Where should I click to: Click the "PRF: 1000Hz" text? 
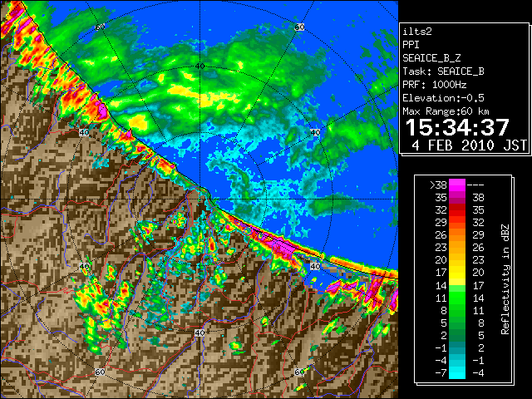[434, 85]
